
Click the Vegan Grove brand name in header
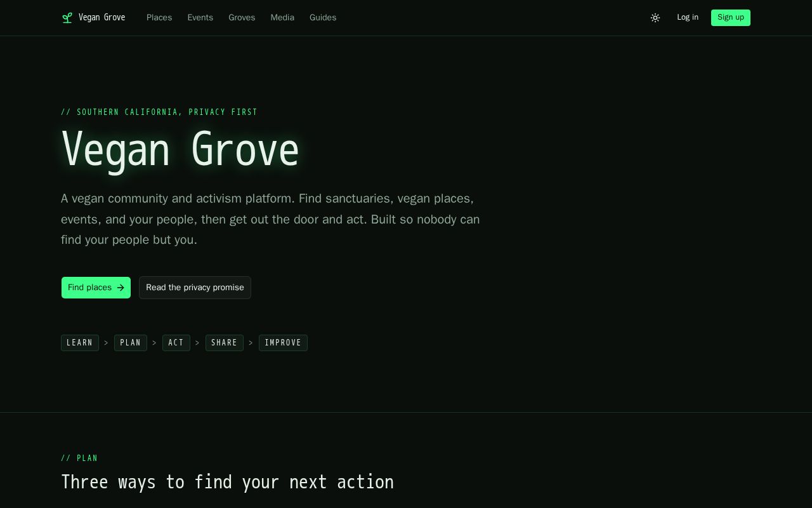click(x=101, y=18)
